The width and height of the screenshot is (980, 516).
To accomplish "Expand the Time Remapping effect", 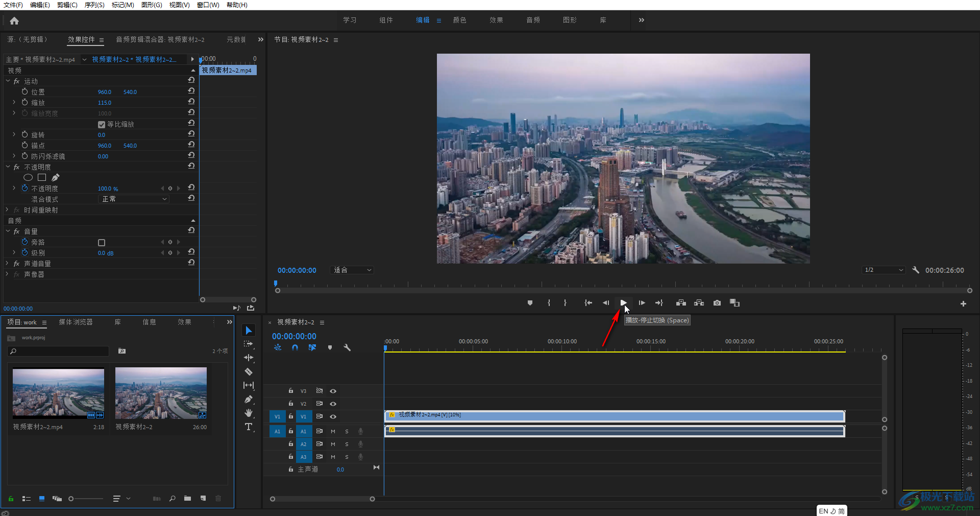I will (8, 209).
